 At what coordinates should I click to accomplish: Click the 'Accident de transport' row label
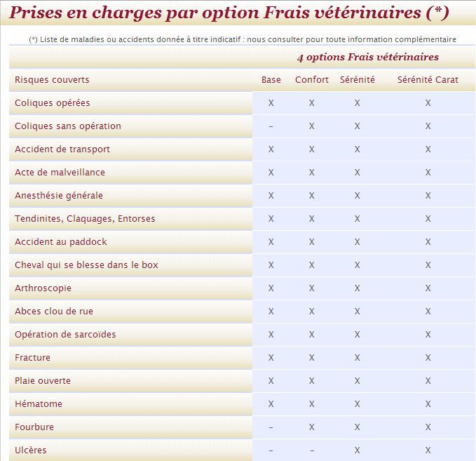click(x=62, y=149)
